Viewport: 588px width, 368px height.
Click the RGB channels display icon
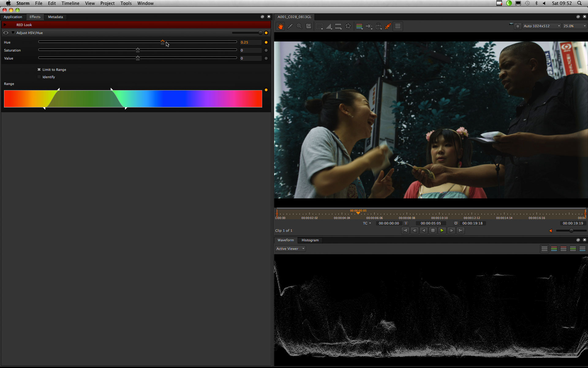359,26
